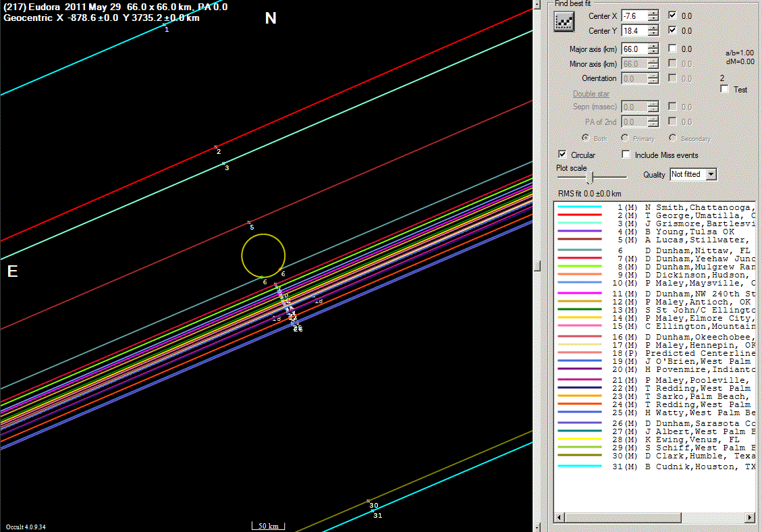
Task: Increase Center Y with its up spinner arrow
Action: pos(653,28)
